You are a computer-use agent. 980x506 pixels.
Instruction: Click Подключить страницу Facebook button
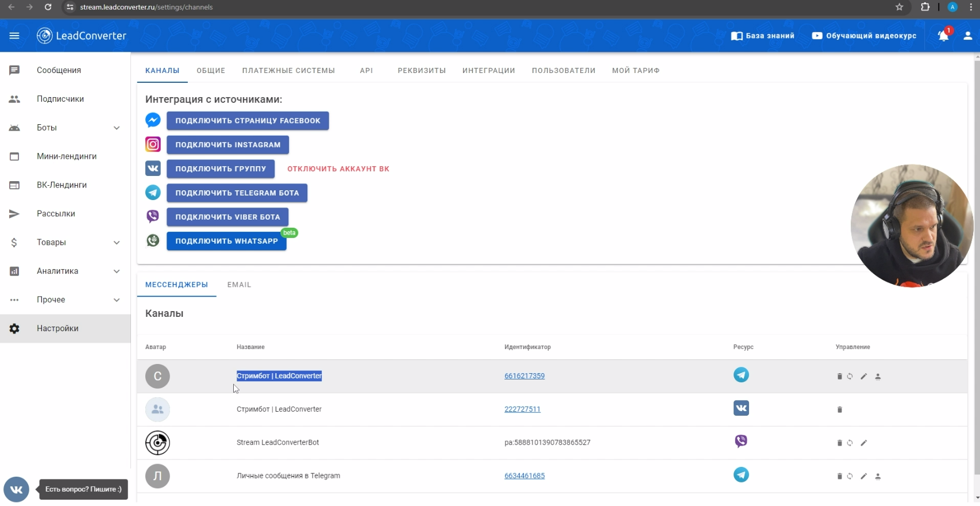click(248, 121)
